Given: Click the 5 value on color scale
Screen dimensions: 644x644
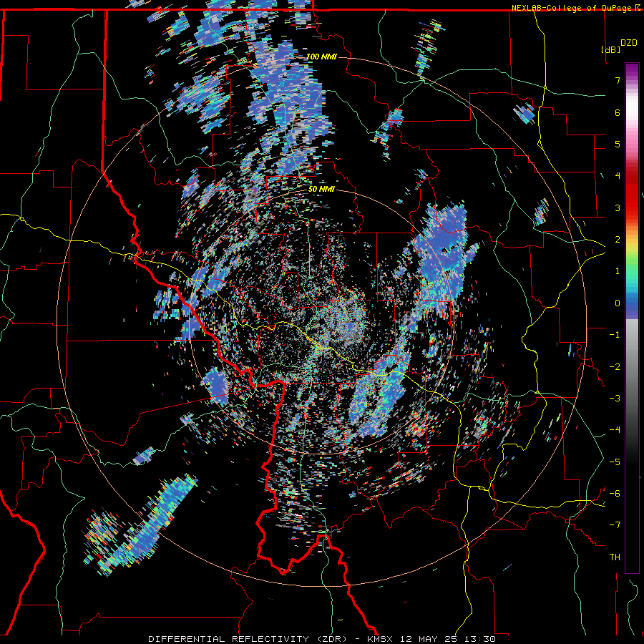Looking at the screenshot, I should [618, 144].
